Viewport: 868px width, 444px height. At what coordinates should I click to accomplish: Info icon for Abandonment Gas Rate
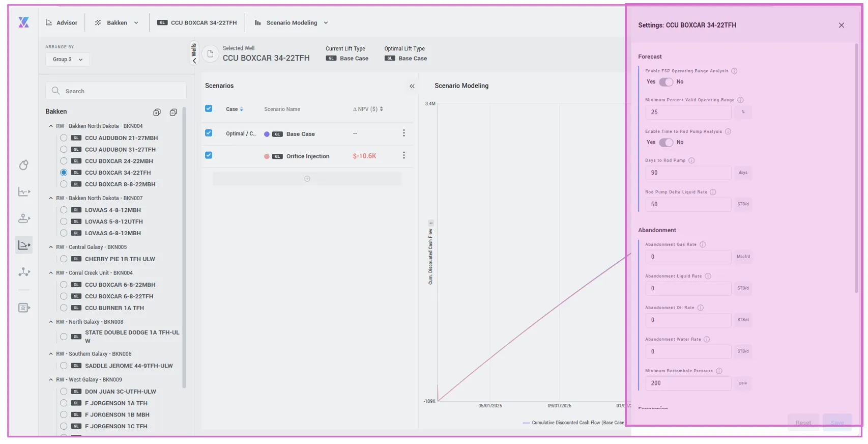(703, 244)
